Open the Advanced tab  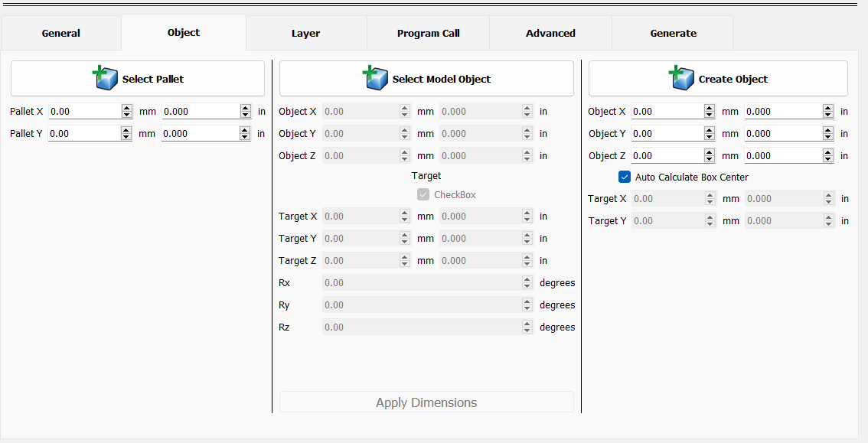tap(550, 34)
